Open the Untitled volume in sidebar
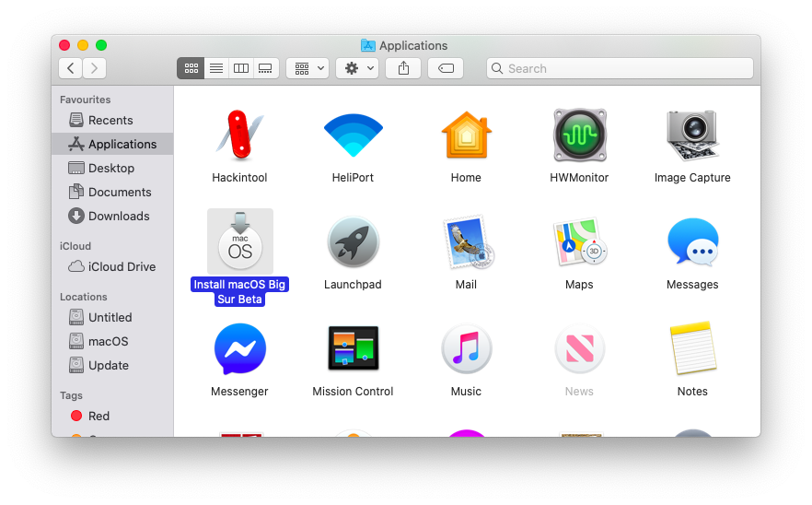The height and width of the screenshot is (505, 812). tap(112, 317)
